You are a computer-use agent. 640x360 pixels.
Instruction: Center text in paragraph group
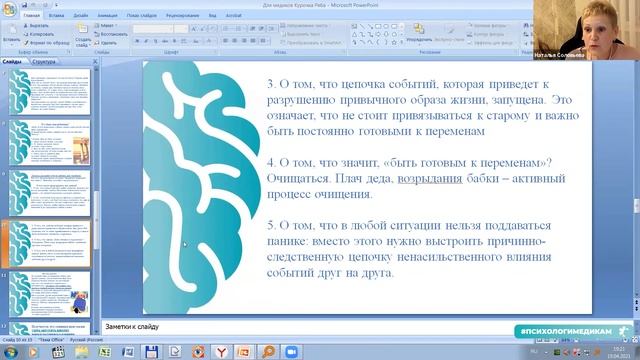(235, 41)
